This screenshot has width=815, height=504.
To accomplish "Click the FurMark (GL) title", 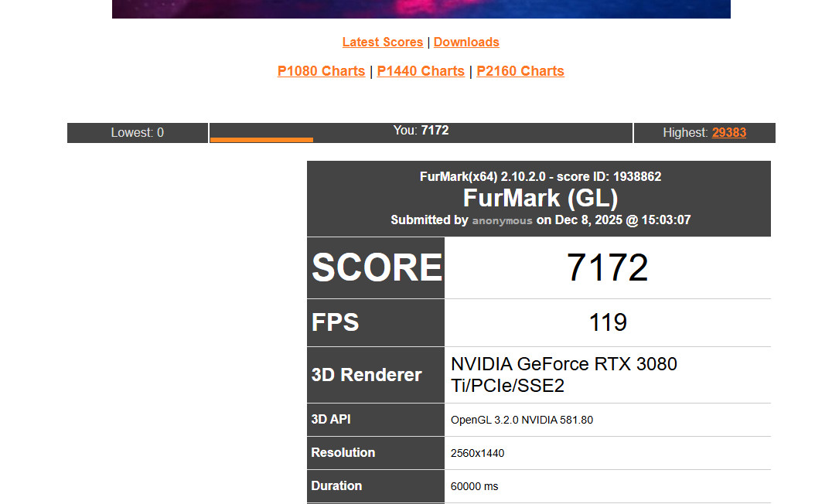I will 540,199.
